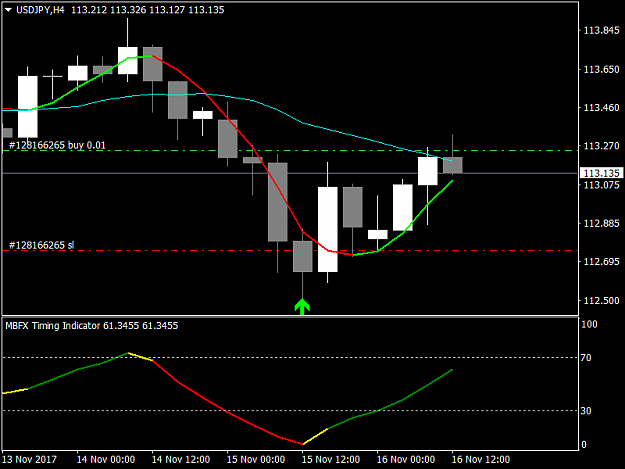Screen dimensions: 625x469
Task: Select the '#128166265 sl' stop-loss label
Action: tap(41, 245)
